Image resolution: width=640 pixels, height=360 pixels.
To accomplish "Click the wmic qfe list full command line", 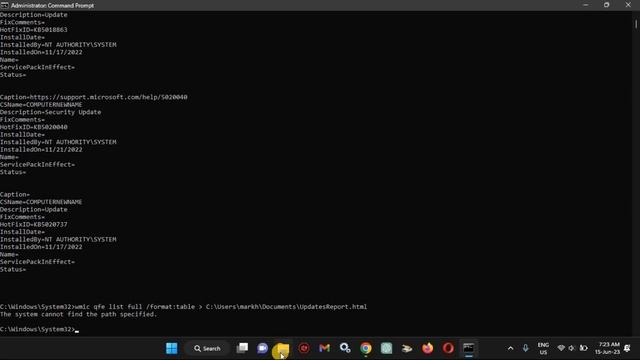I will [221, 307].
